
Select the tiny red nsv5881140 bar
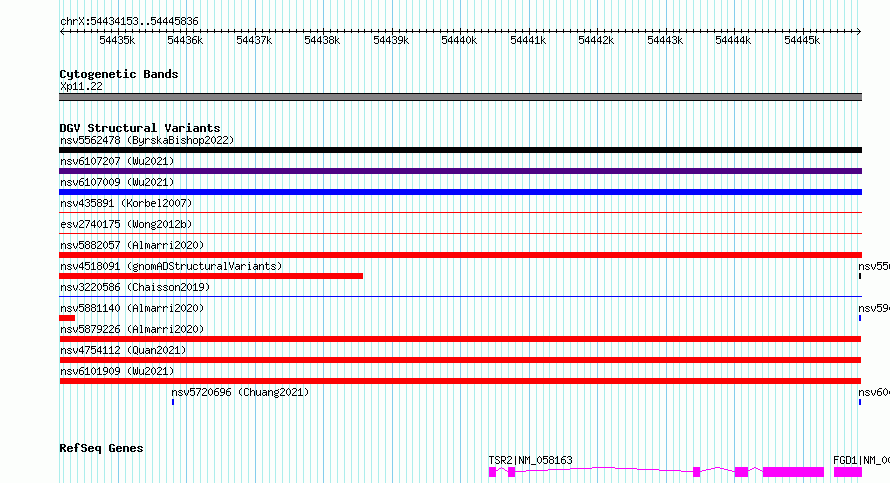pyautogui.click(x=67, y=318)
